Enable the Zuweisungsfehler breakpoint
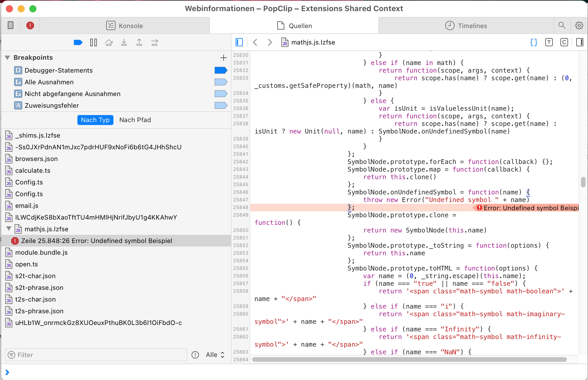This screenshot has width=588, height=380. [221, 105]
